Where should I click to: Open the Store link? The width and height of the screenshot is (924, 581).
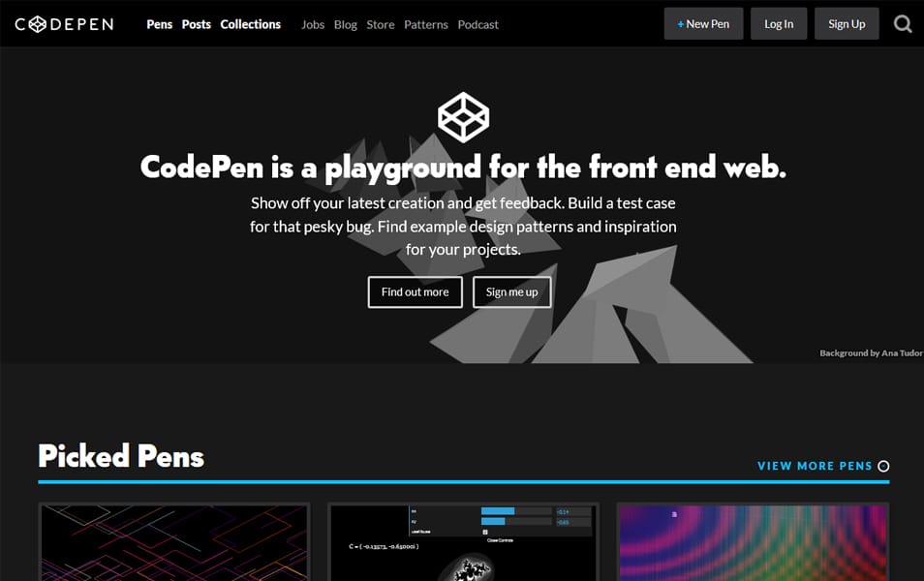coord(380,24)
